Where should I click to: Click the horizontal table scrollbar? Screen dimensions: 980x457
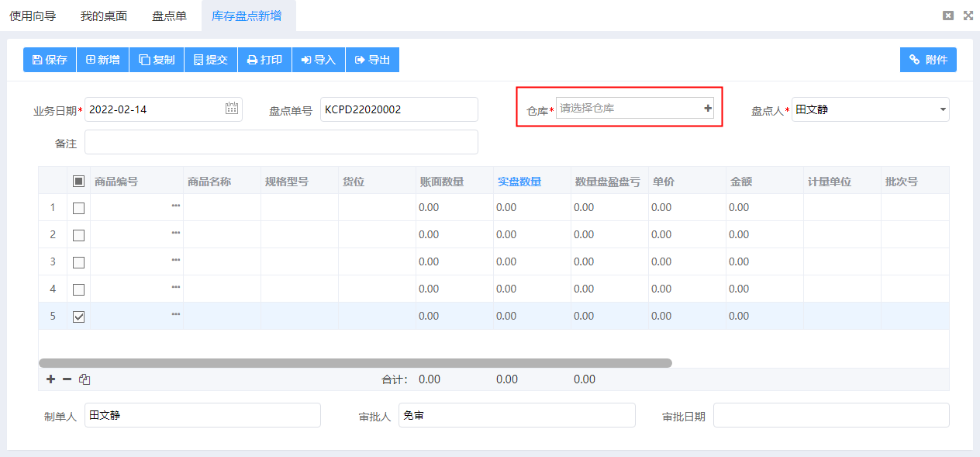pos(355,363)
